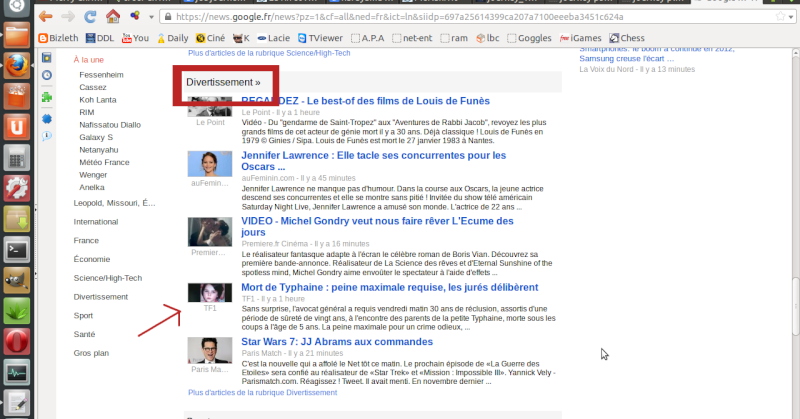The image size is (800, 419).
Task: Open the history clock side panel icon
Action: click(x=46, y=76)
